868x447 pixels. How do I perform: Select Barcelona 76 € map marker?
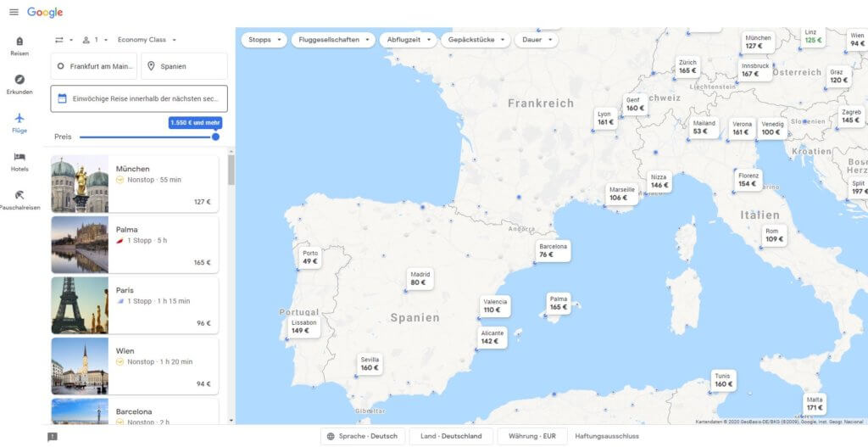(x=553, y=251)
